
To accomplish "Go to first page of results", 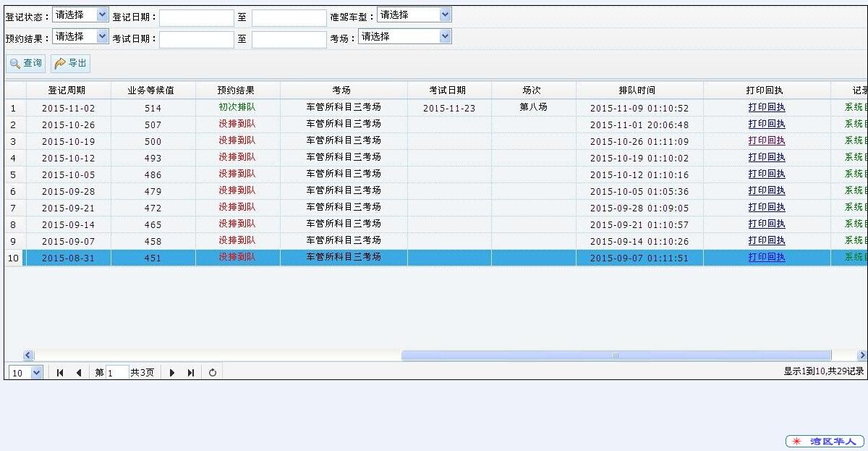I will [60, 373].
